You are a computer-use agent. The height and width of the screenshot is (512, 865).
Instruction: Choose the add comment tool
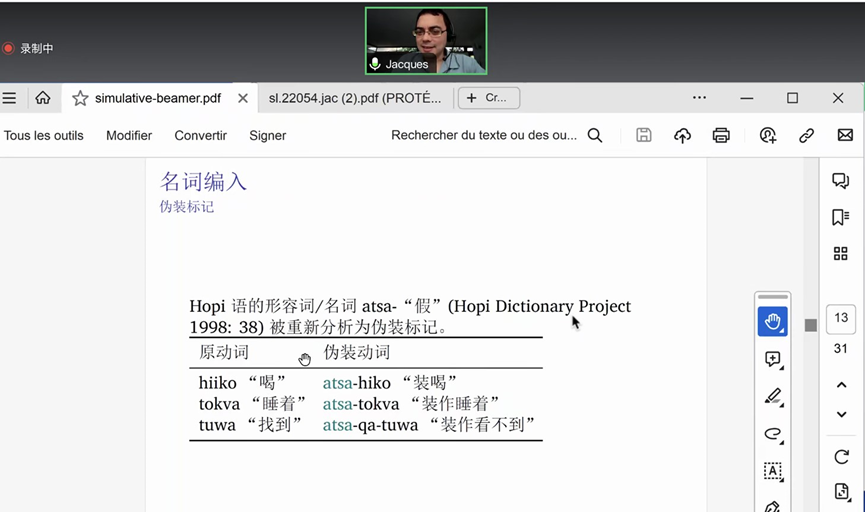coord(772,359)
